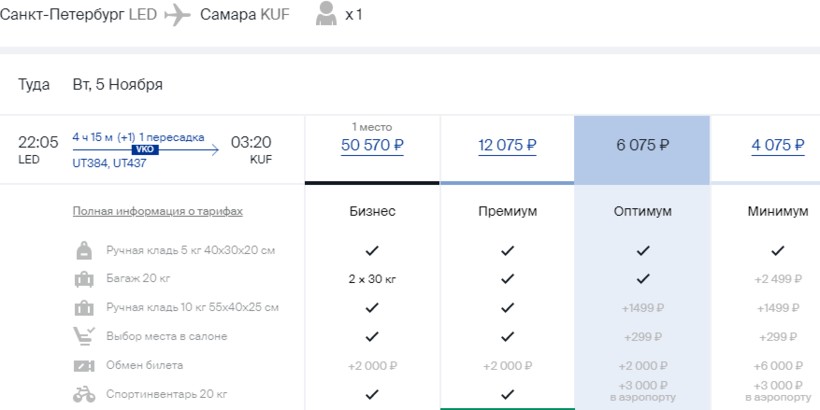
Task: Click the Премиум column header
Action: (507, 212)
